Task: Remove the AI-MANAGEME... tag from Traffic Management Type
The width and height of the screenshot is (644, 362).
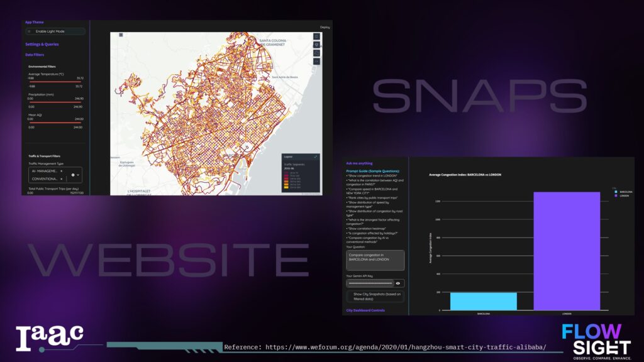Action: [x=61, y=171]
